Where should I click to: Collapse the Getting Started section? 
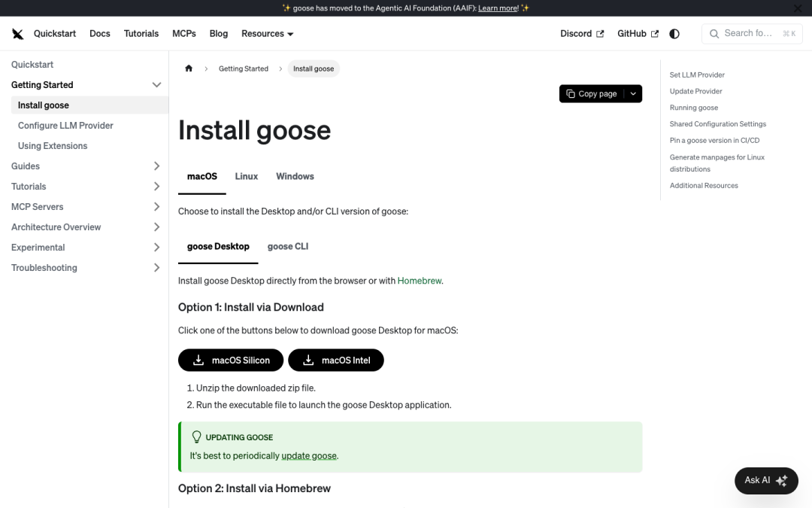pos(156,85)
